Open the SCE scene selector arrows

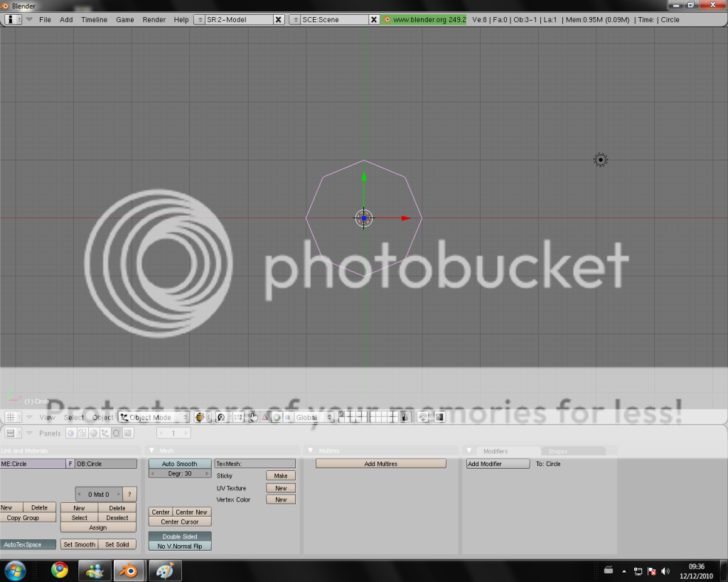pyautogui.click(x=295, y=19)
